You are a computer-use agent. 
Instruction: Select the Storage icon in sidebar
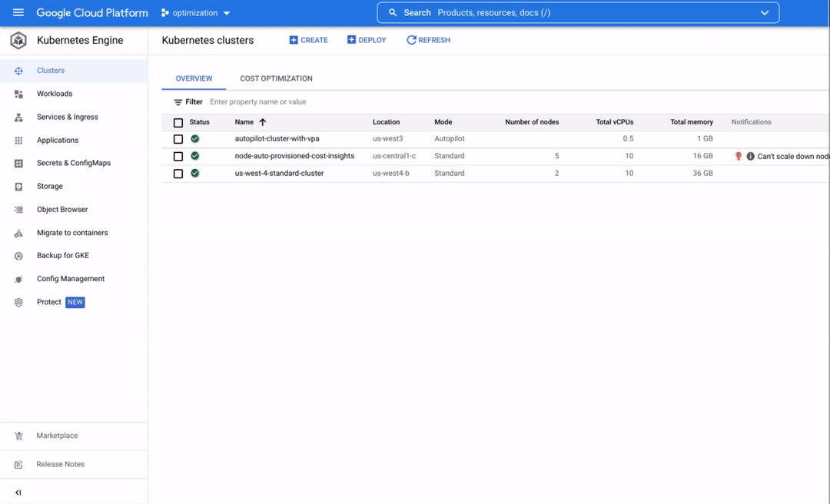[x=18, y=187]
